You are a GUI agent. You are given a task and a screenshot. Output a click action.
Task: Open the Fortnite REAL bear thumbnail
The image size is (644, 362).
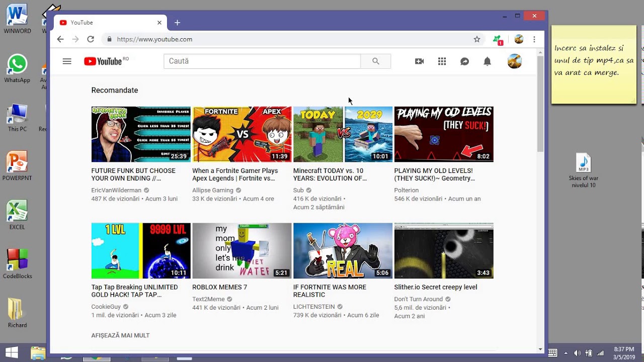(x=343, y=251)
